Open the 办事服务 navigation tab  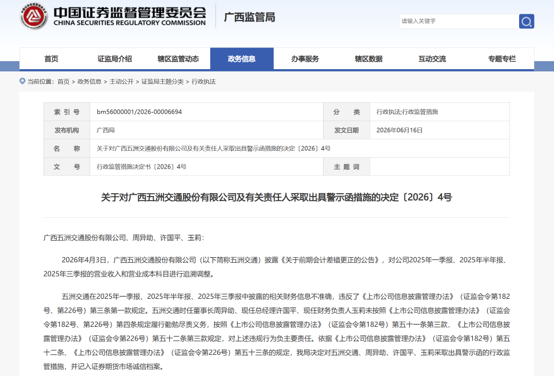(x=305, y=59)
